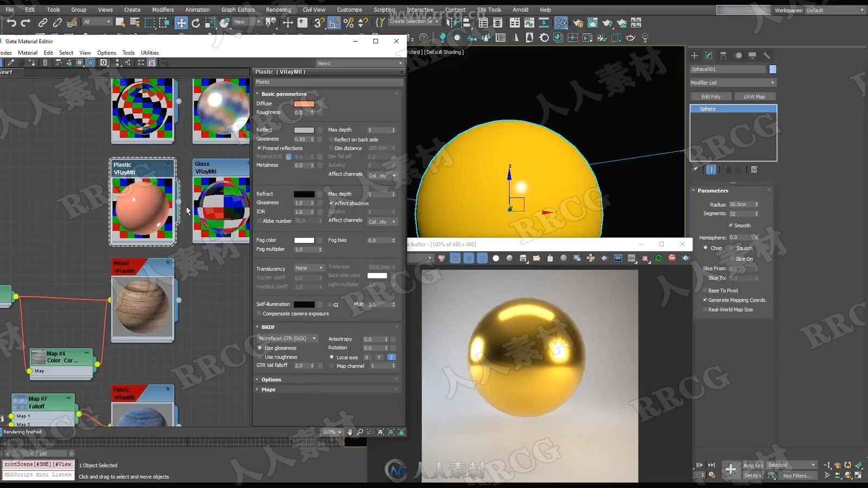Open the Slate editor Utilities menu
The height and width of the screenshot is (488, 868).
click(150, 53)
